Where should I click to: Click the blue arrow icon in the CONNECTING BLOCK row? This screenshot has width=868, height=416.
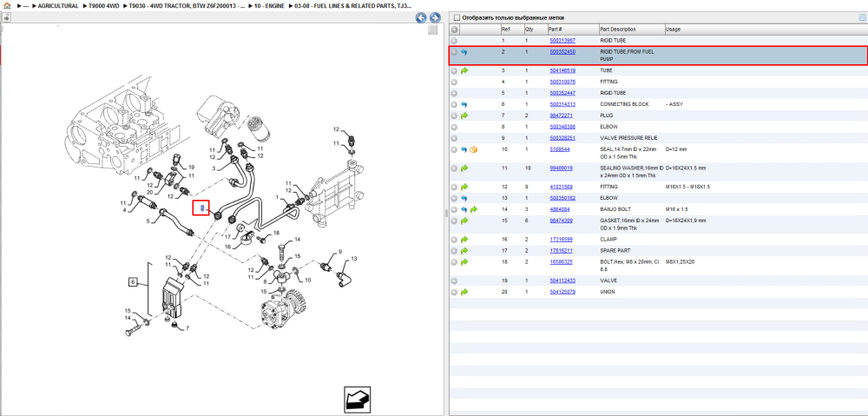pyautogui.click(x=464, y=104)
